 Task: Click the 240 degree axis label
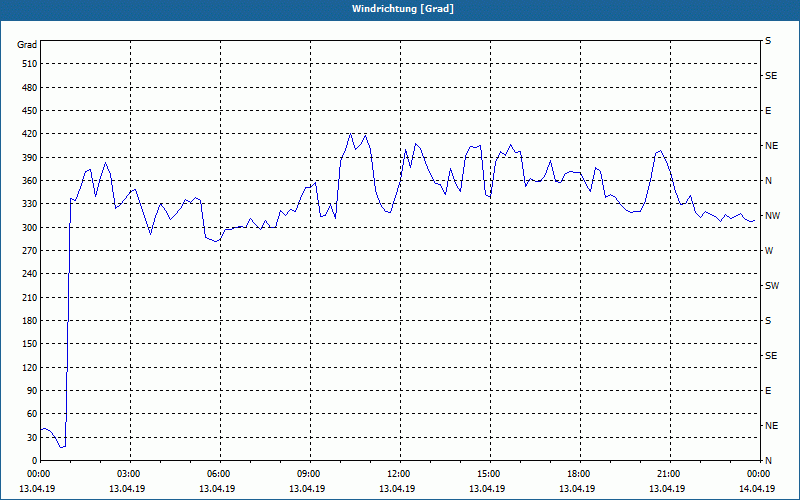click(x=30, y=273)
